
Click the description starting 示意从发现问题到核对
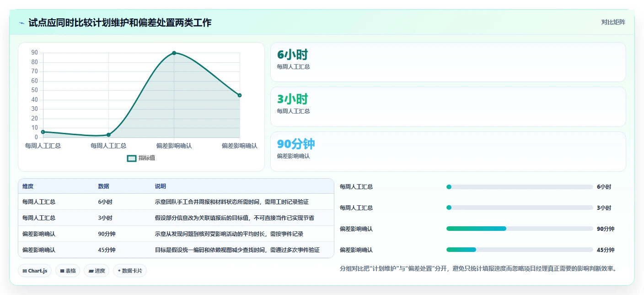pyautogui.click(x=229, y=234)
